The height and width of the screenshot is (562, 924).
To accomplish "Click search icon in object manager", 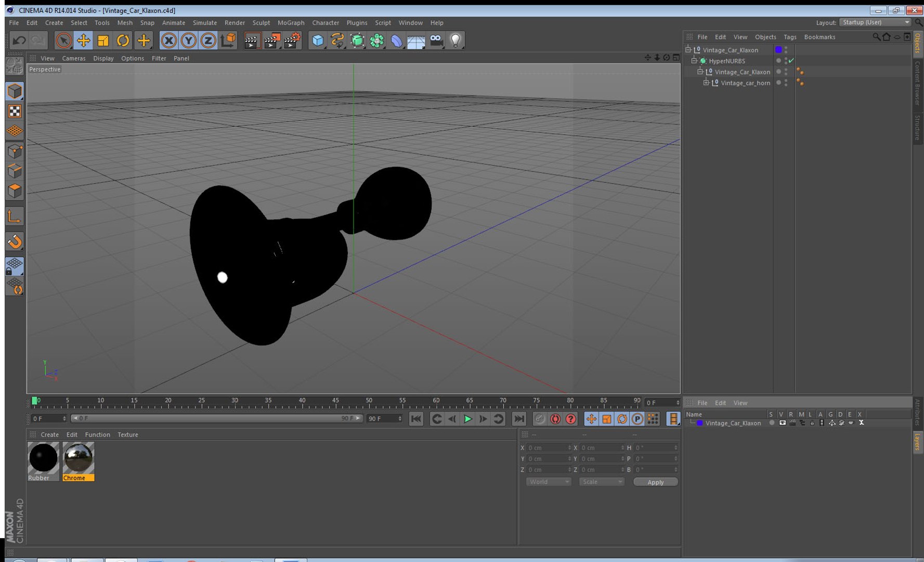I will (x=876, y=36).
